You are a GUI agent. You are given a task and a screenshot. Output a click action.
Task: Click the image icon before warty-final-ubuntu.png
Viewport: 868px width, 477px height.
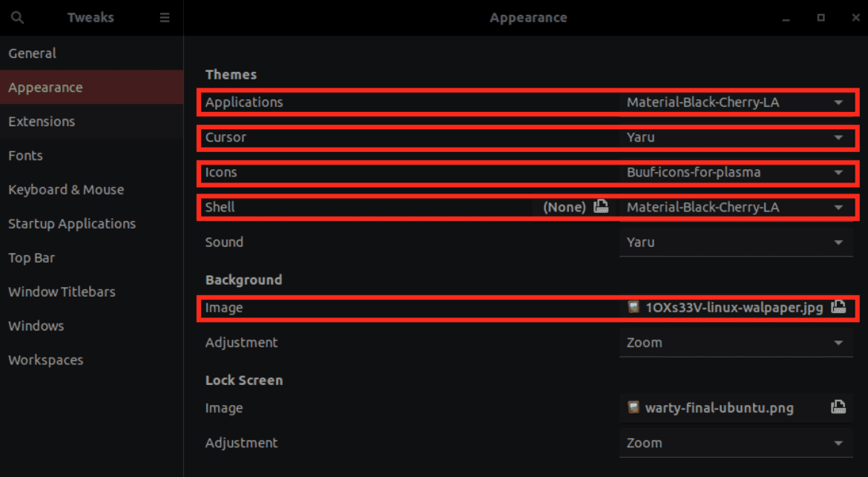coord(634,407)
